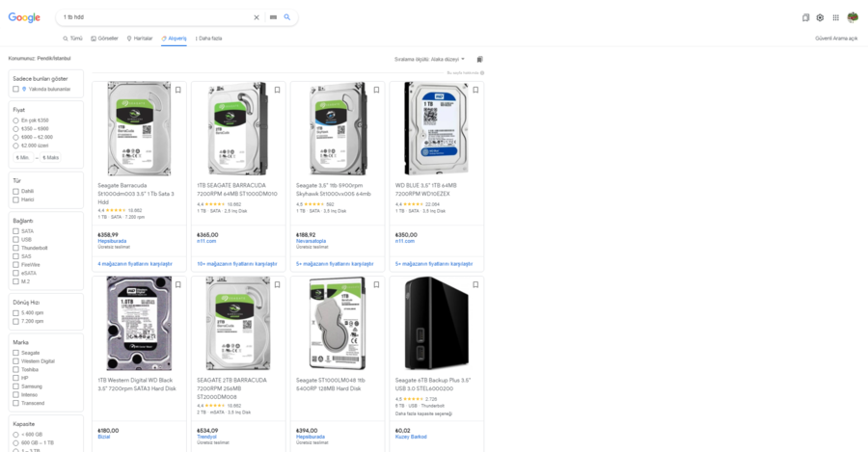Check the Western Digital brand filter
Screen dimensions: 868x452
point(15,361)
